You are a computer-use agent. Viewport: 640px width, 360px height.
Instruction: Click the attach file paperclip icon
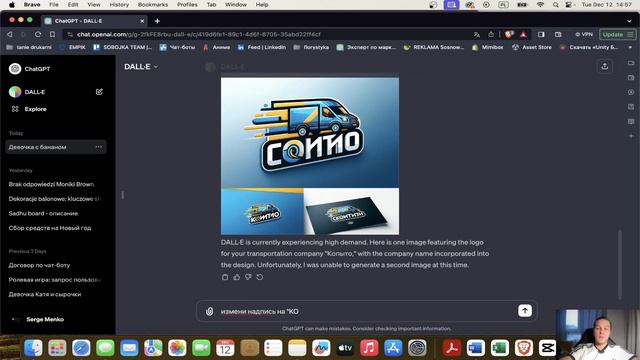[x=209, y=311]
